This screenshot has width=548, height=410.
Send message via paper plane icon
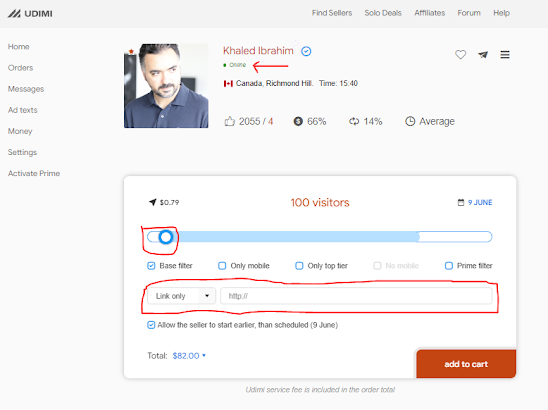tap(483, 55)
